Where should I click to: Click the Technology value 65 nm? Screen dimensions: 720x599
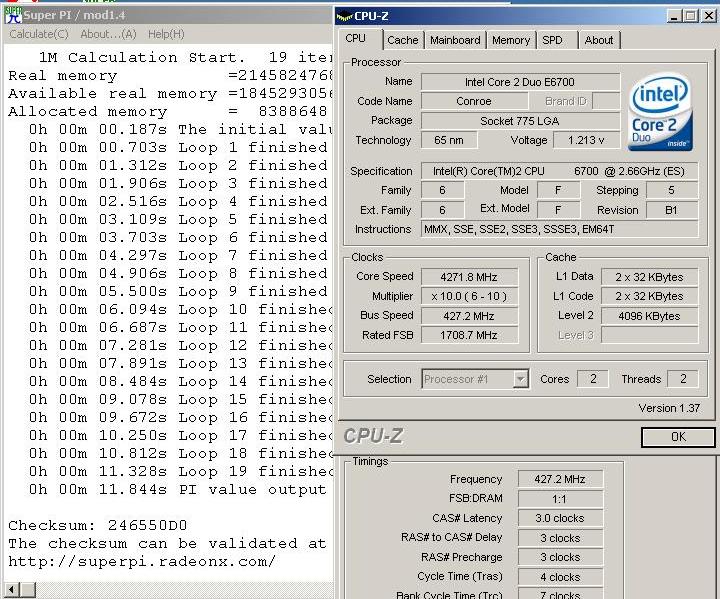pyautogui.click(x=449, y=140)
